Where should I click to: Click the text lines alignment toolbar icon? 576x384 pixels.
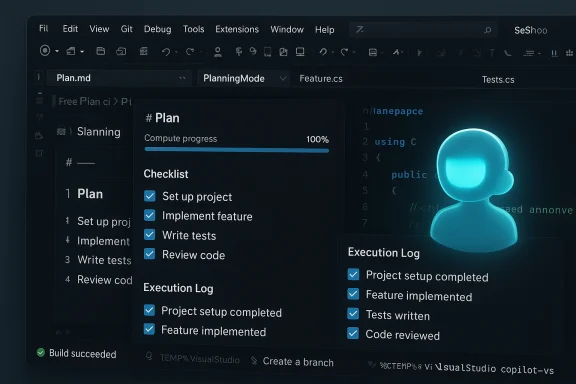click(529, 53)
